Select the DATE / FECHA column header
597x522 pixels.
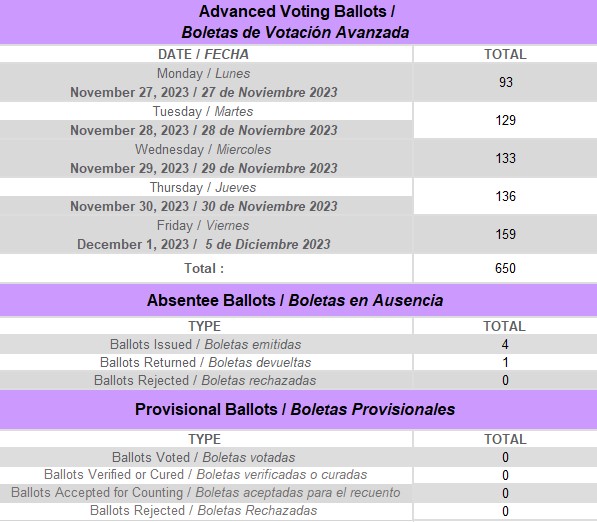(x=203, y=54)
